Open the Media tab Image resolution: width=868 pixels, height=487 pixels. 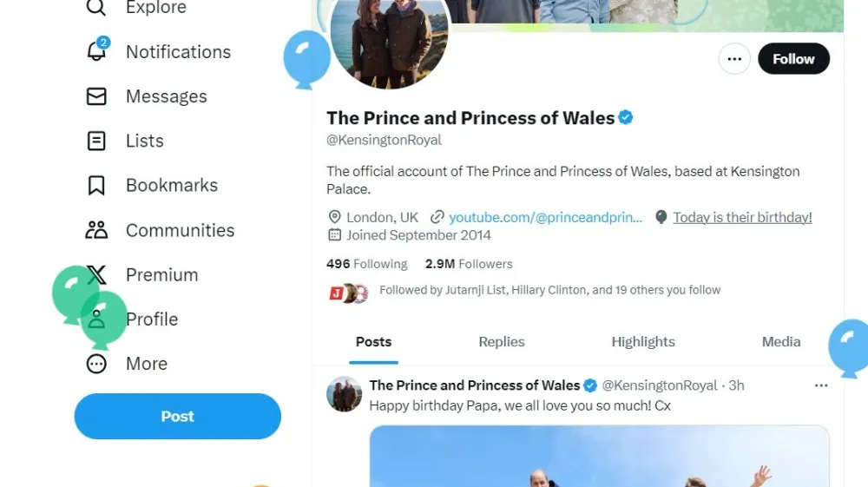(781, 342)
